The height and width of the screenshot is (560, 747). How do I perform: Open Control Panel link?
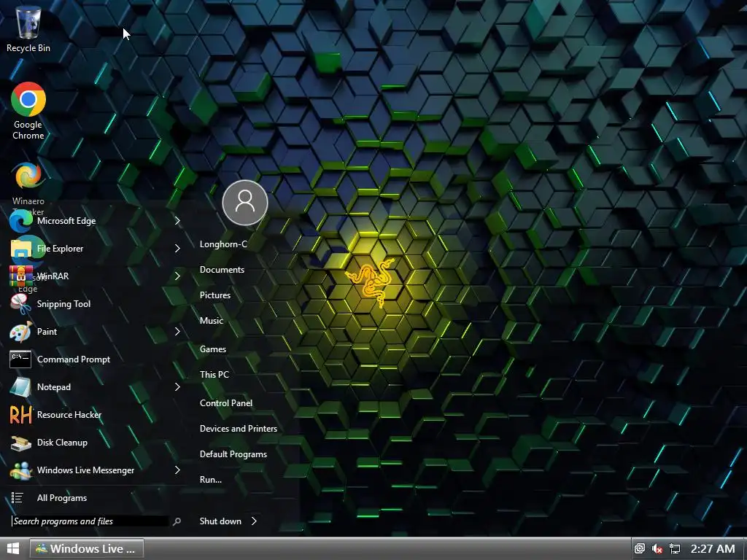click(x=226, y=402)
